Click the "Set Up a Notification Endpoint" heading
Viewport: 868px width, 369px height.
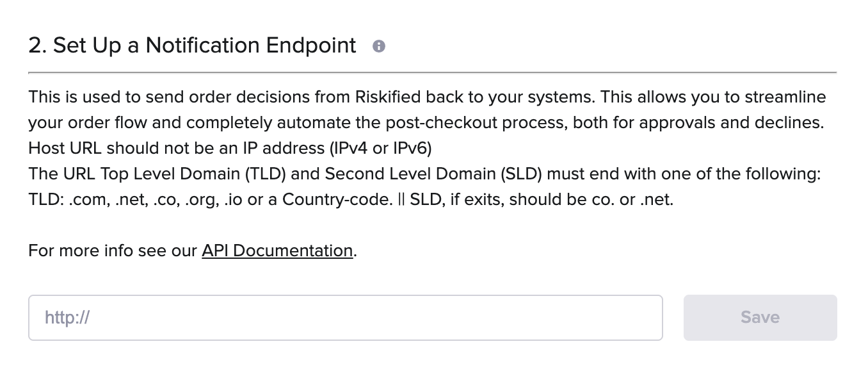(204, 45)
